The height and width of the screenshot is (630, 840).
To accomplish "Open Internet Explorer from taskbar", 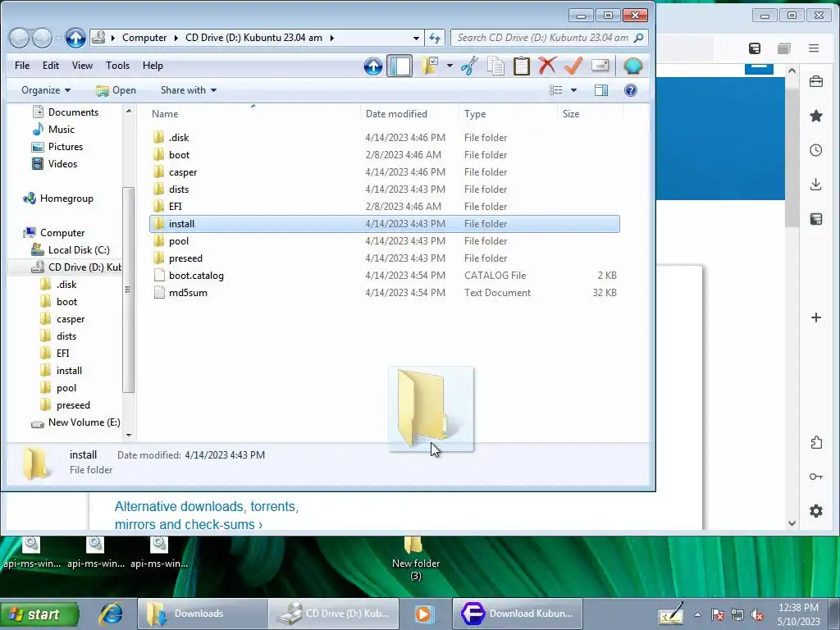I will click(111, 614).
